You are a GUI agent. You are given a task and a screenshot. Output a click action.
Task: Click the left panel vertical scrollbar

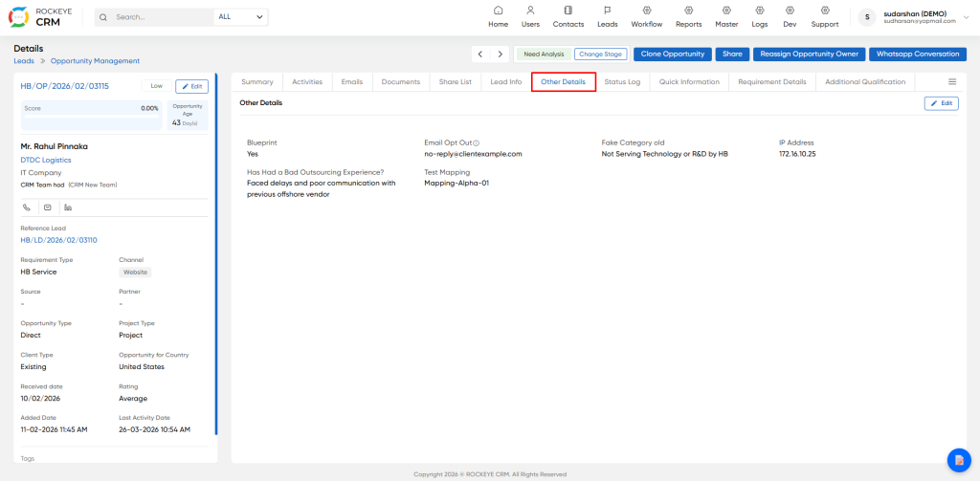click(216, 254)
